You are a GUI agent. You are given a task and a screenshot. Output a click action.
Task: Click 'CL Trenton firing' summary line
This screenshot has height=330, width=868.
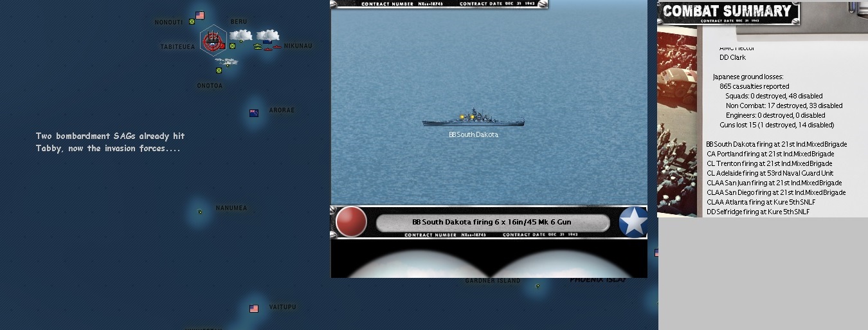(x=768, y=163)
